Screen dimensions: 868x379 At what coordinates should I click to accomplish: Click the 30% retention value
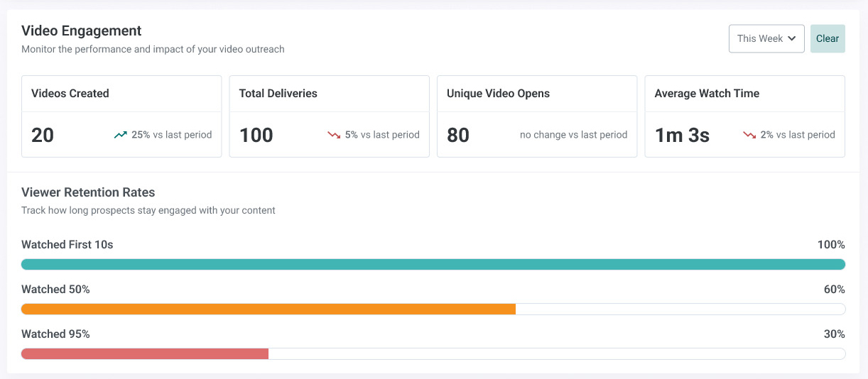point(834,334)
